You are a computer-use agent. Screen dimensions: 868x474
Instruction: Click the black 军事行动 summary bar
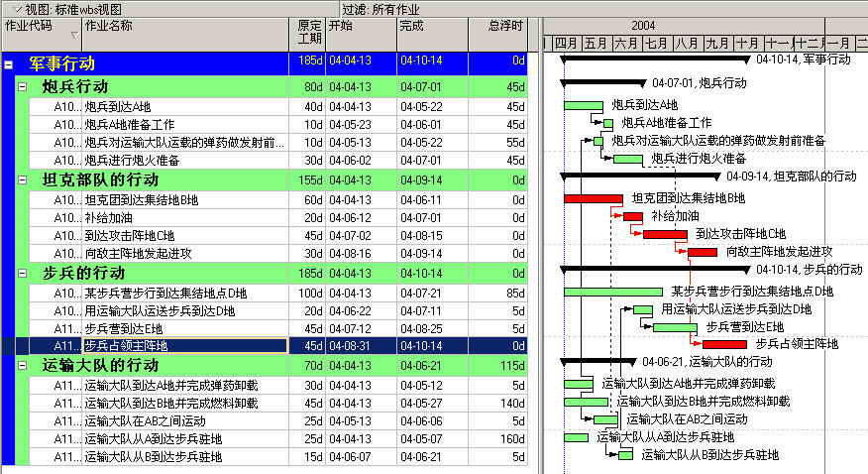654,59
